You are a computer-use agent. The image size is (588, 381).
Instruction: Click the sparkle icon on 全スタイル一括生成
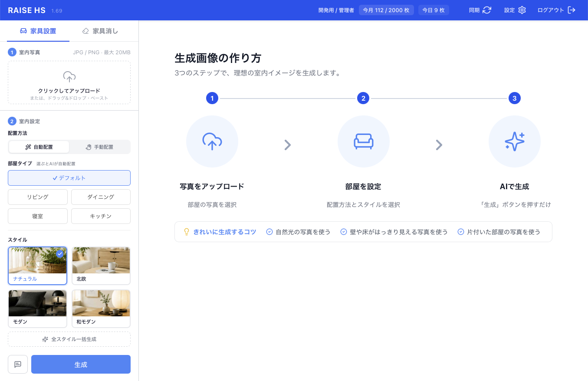click(x=45, y=339)
